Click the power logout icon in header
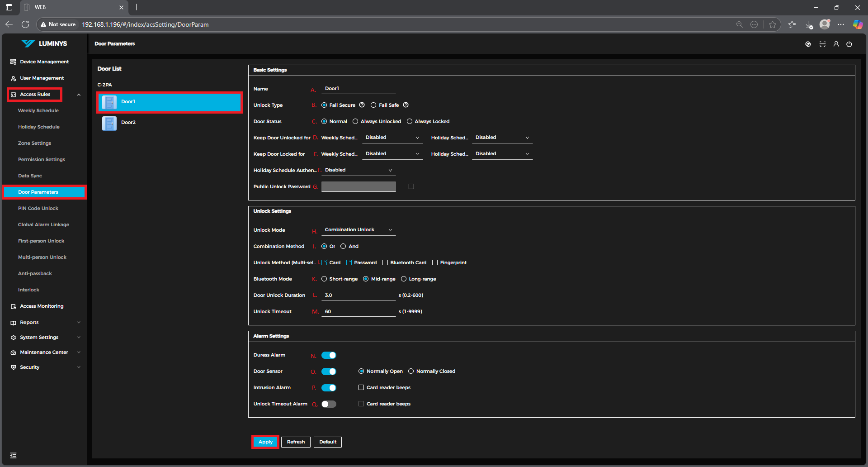This screenshot has width=868, height=467. 849,44
